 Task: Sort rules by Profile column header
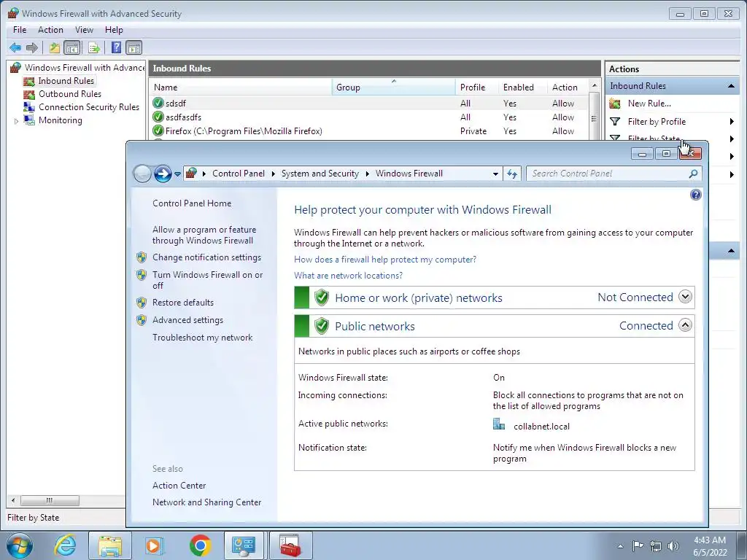(476, 87)
